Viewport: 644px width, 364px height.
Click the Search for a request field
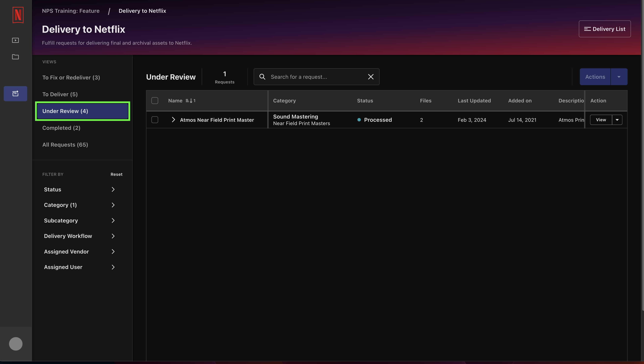tap(316, 77)
